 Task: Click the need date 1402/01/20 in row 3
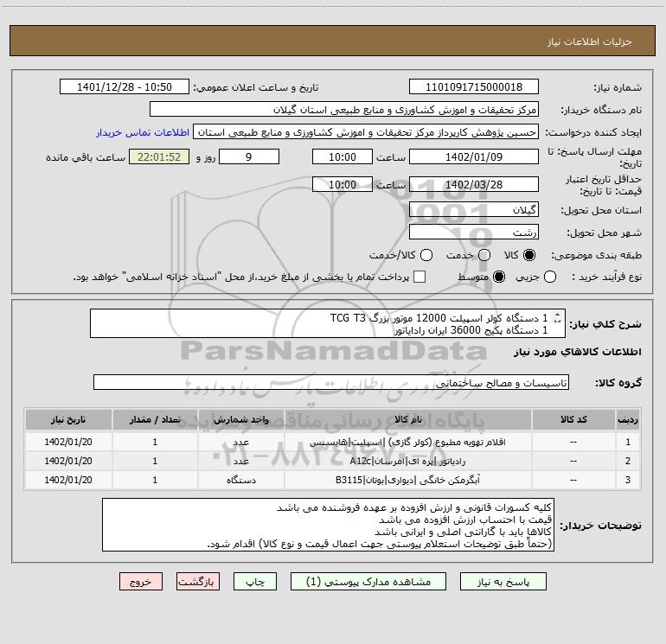(68, 480)
